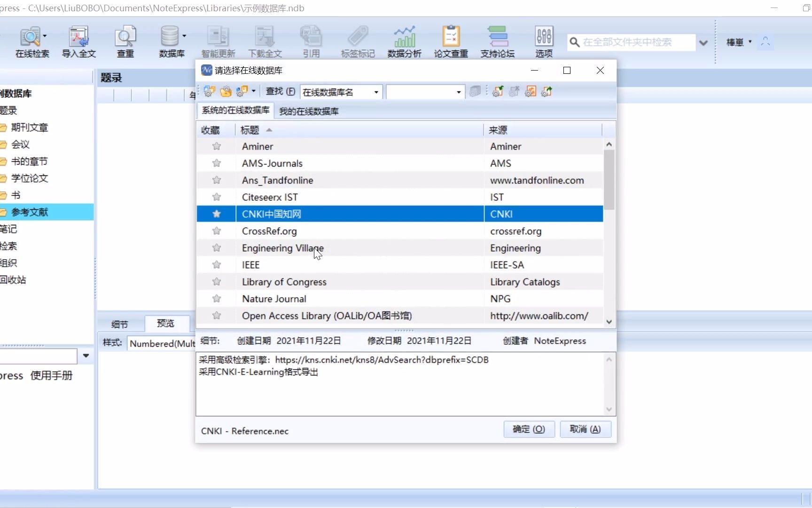The image size is (812, 508).
Task: Switch to 我的在线数据库 tab
Action: click(x=309, y=111)
